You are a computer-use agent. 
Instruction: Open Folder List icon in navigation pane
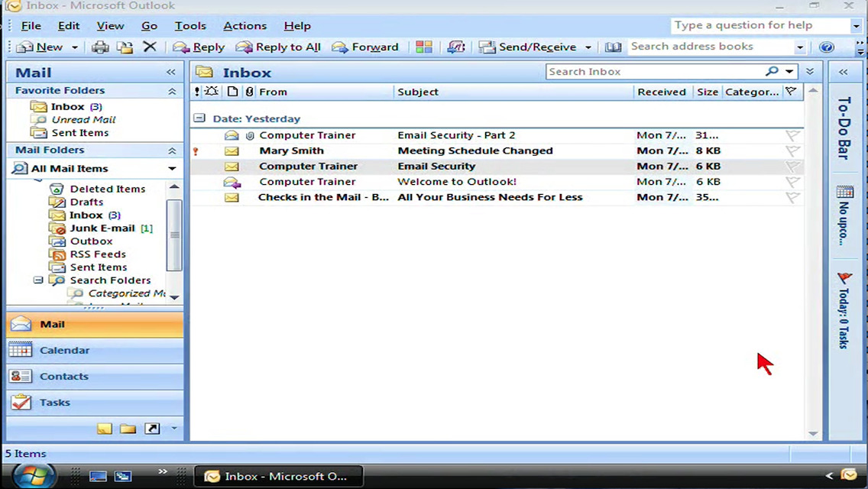coord(128,428)
